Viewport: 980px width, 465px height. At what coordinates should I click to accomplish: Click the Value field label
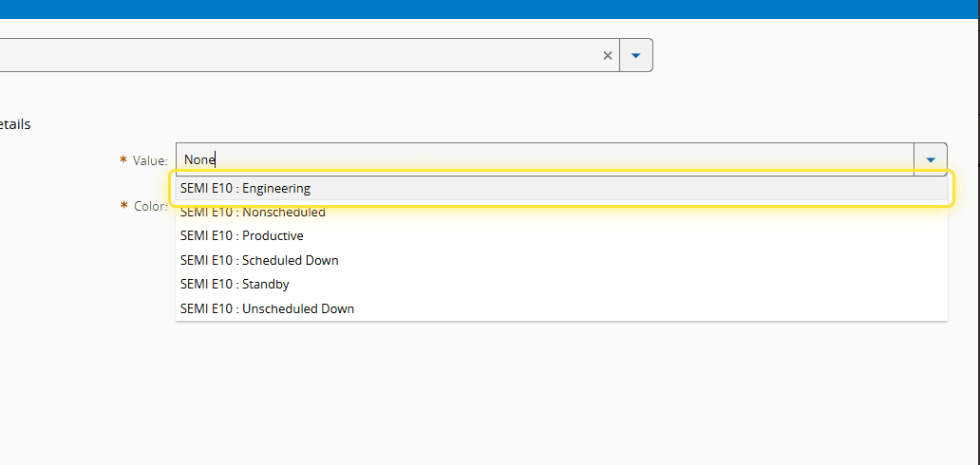click(x=150, y=161)
